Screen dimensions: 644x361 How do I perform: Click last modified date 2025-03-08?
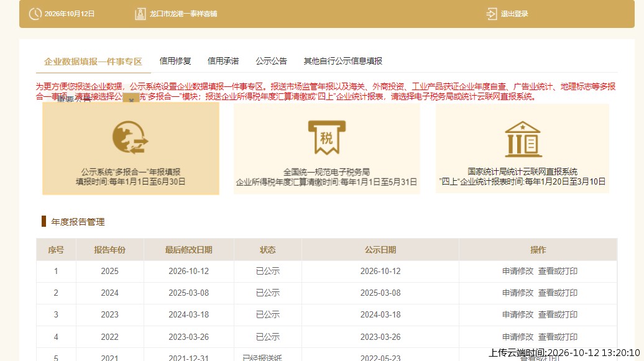pyautogui.click(x=188, y=293)
